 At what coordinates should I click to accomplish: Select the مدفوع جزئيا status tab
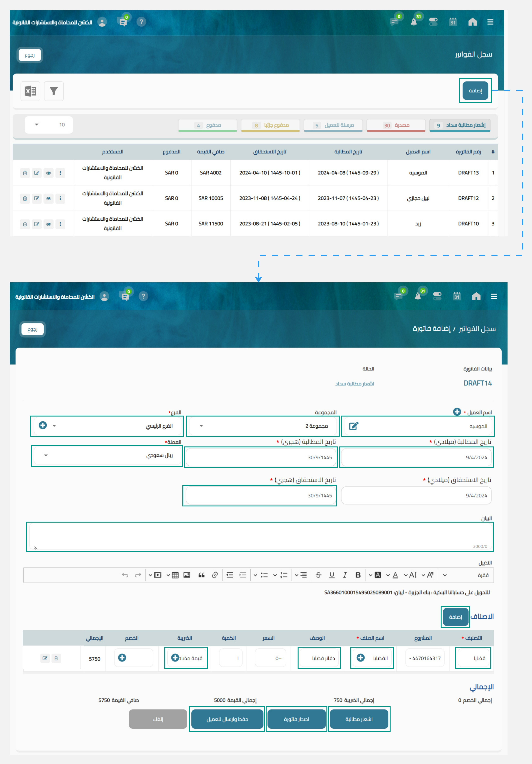(270, 125)
